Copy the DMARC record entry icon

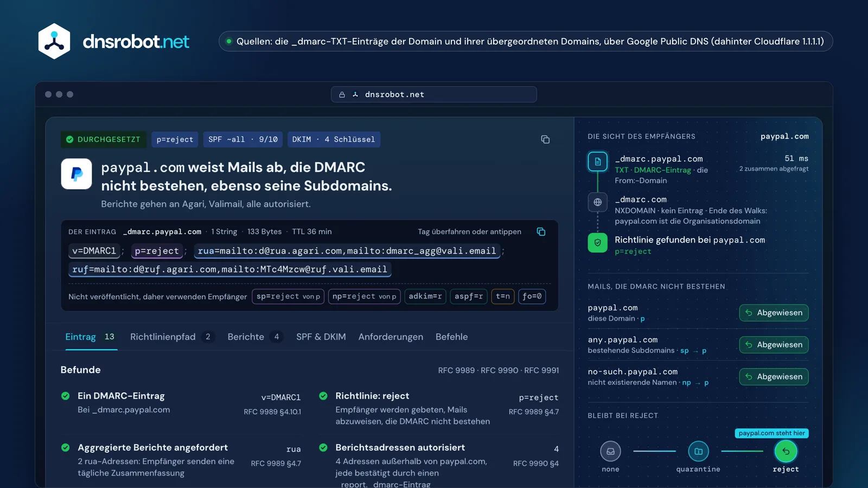tap(541, 232)
